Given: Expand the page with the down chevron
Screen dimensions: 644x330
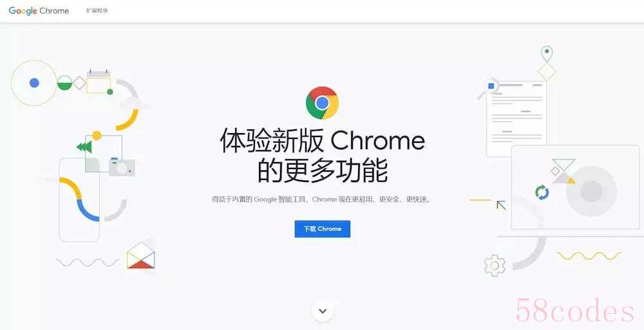Looking at the screenshot, I should pyautogui.click(x=323, y=311).
